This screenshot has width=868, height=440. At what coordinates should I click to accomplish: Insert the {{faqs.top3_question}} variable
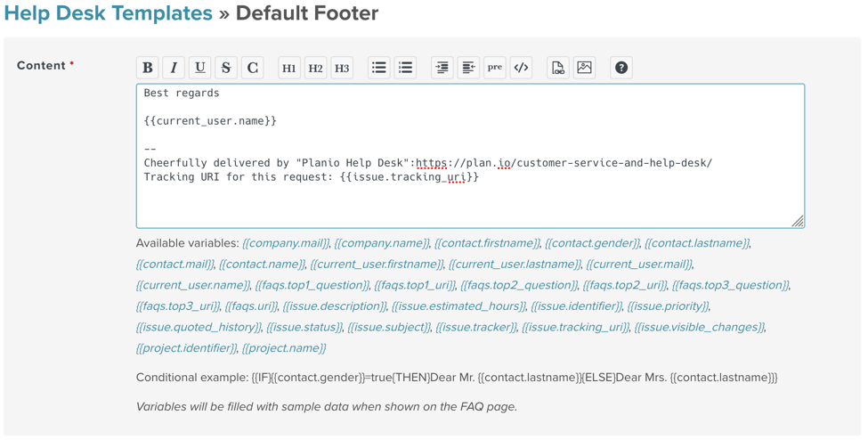point(731,285)
